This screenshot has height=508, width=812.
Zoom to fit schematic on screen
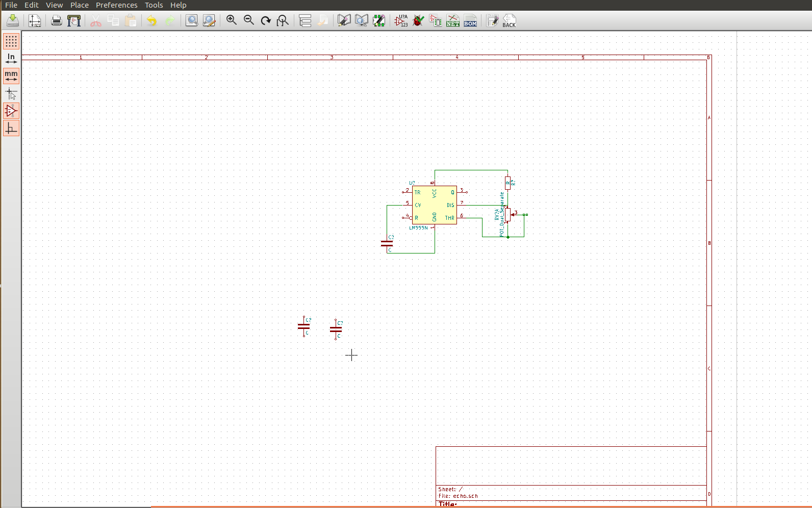coord(283,20)
